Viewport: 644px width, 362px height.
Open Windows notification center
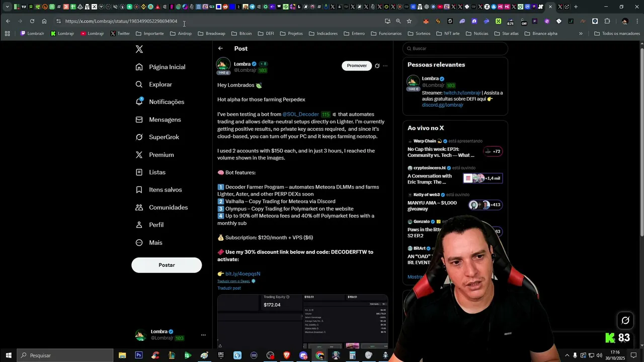pyautogui.click(x=633, y=355)
